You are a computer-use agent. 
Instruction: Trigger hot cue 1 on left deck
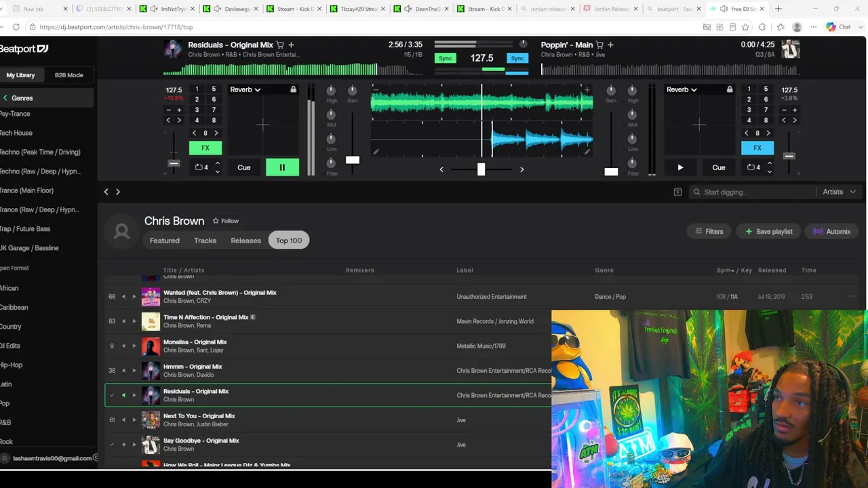coord(197,89)
